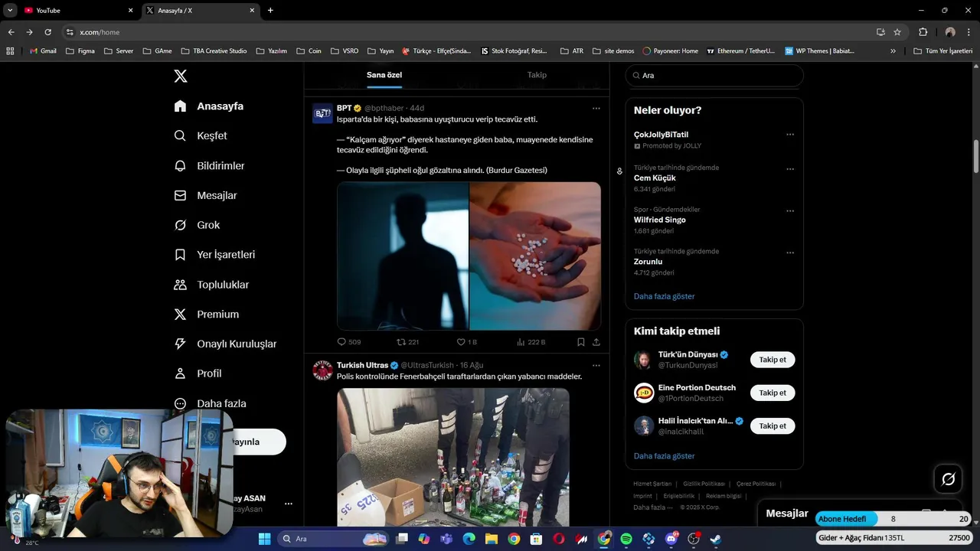Show more bookmarks with the chevron
Viewport: 980px width, 551px height.
(893, 51)
